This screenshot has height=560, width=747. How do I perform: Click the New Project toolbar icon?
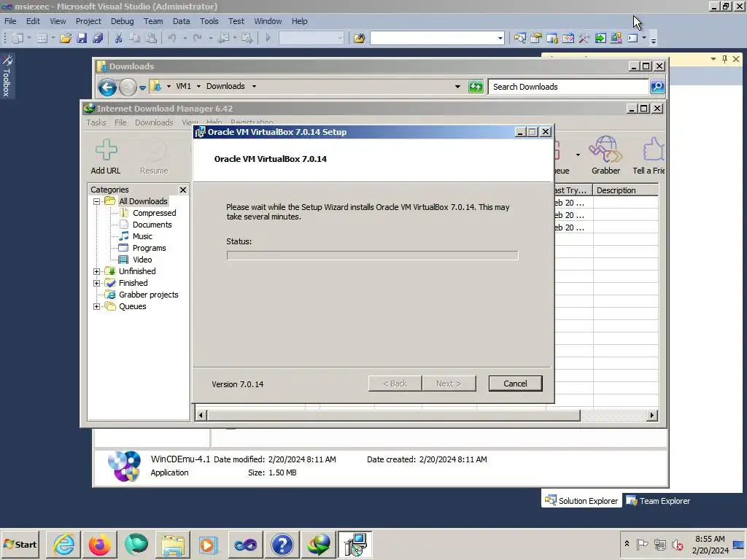[18, 38]
